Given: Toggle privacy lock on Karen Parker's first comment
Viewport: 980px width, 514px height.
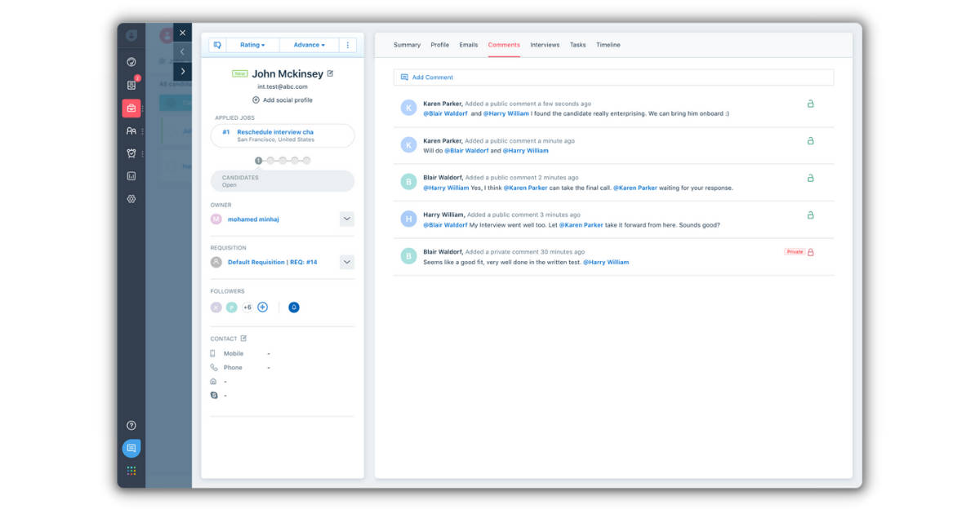Looking at the screenshot, I should coord(810,104).
